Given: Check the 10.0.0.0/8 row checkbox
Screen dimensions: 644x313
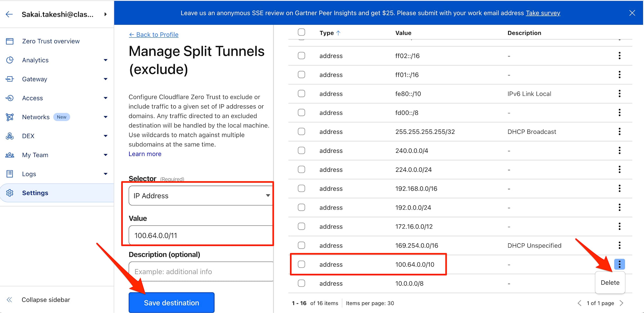Looking at the screenshot, I should [301, 283].
